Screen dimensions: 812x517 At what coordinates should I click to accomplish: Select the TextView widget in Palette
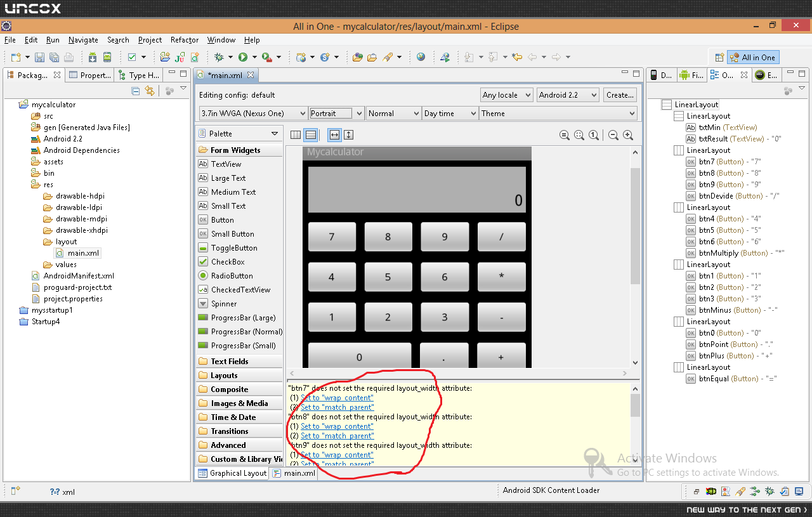239,164
